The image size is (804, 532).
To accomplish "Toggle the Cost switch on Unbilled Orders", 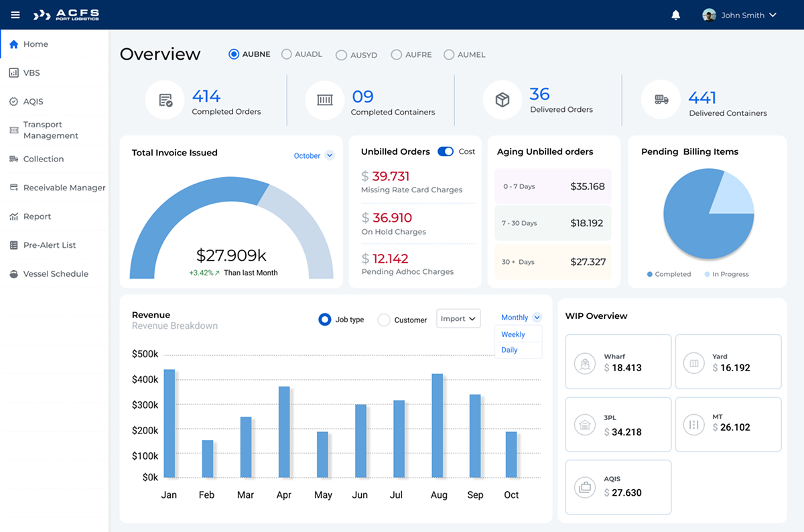I will pyautogui.click(x=446, y=151).
